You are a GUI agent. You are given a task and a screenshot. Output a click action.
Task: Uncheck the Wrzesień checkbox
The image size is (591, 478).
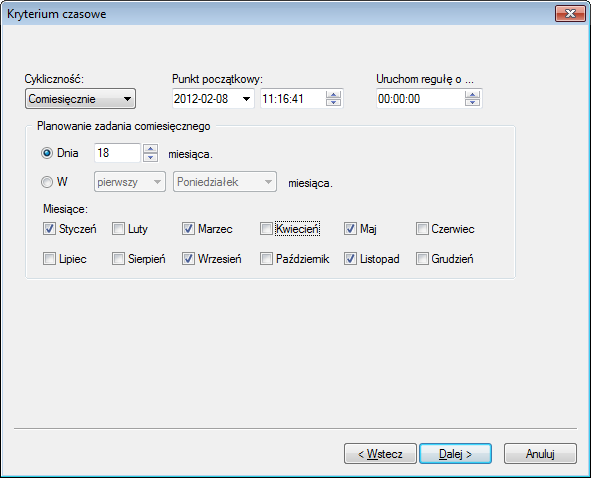(x=188, y=259)
